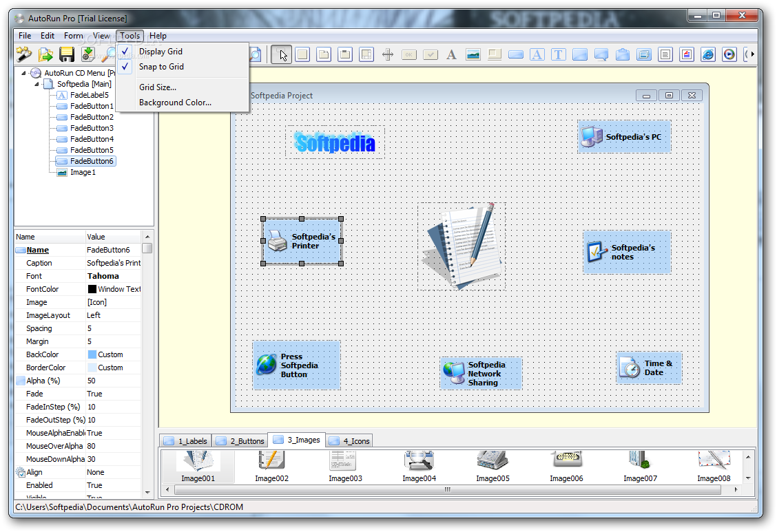Select the Softpedia's Printer button
The image size is (777, 532).
click(302, 241)
